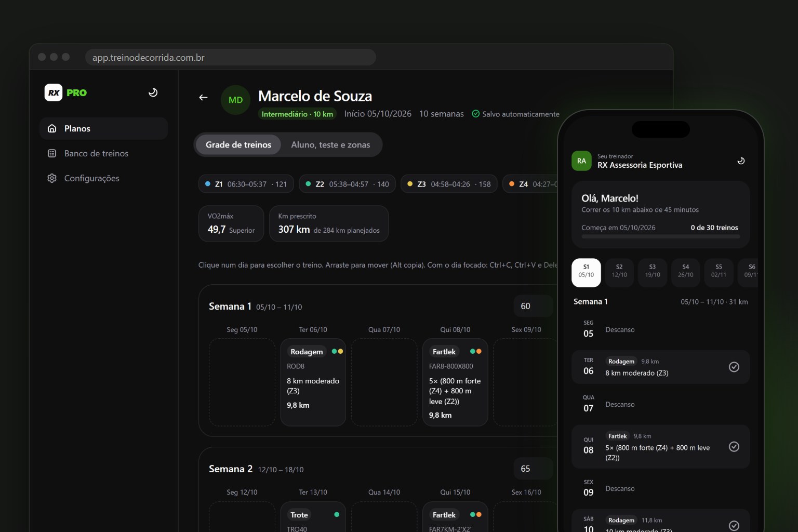Image resolution: width=798 pixels, height=532 pixels.
Task: Click the RA coach avatar in phone
Action: click(581, 161)
